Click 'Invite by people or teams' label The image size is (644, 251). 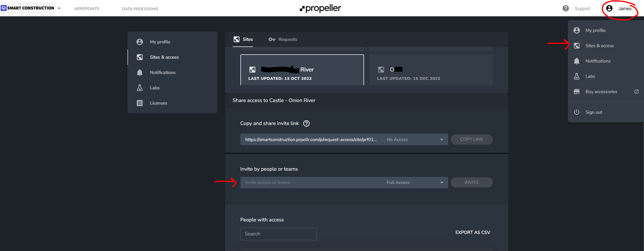coord(269,169)
